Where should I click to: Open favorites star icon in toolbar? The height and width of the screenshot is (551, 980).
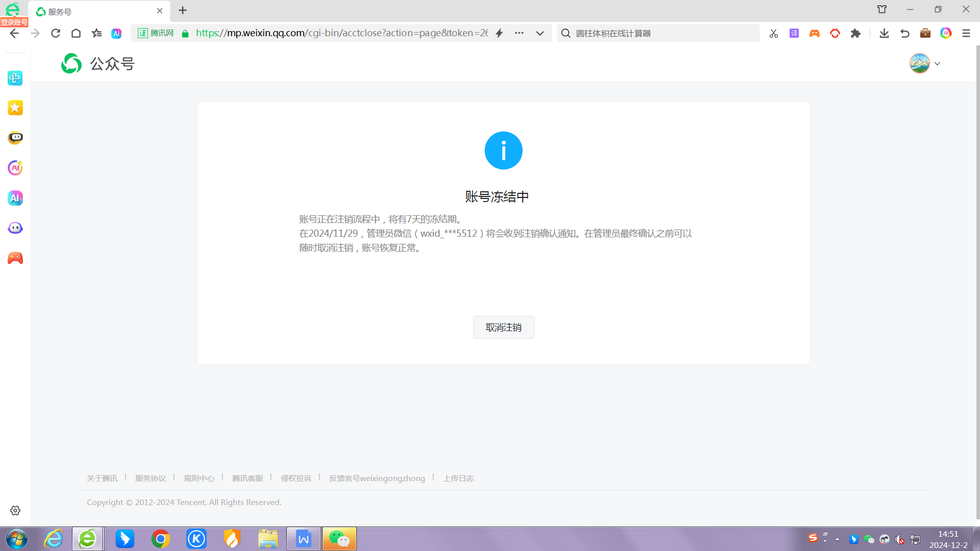(96, 33)
